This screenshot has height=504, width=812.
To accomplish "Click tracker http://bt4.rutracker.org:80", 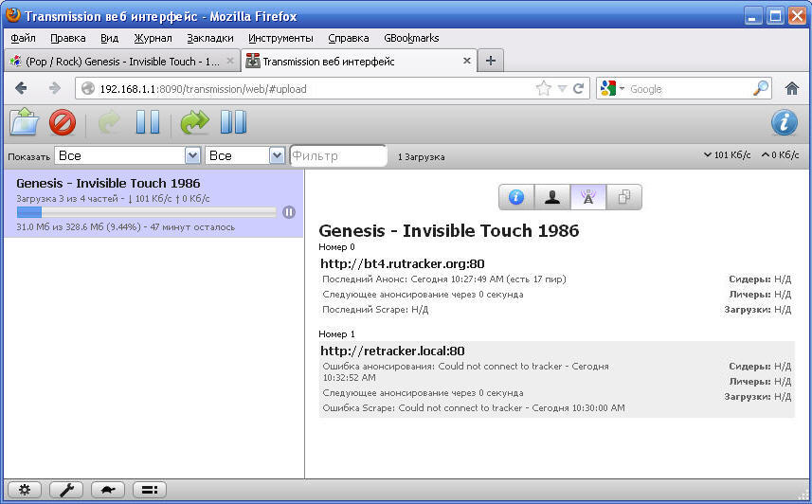I will (403, 263).
